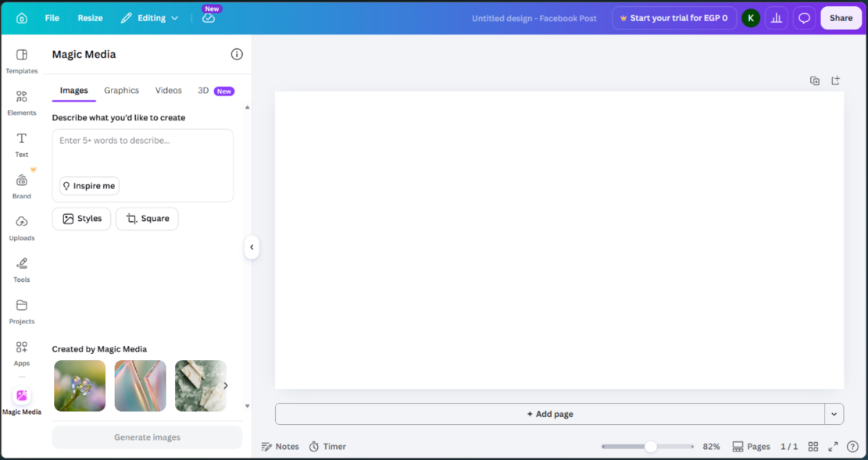Expand the Editing mode dropdown
Screen dimensions: 868x460
pyautogui.click(x=149, y=18)
